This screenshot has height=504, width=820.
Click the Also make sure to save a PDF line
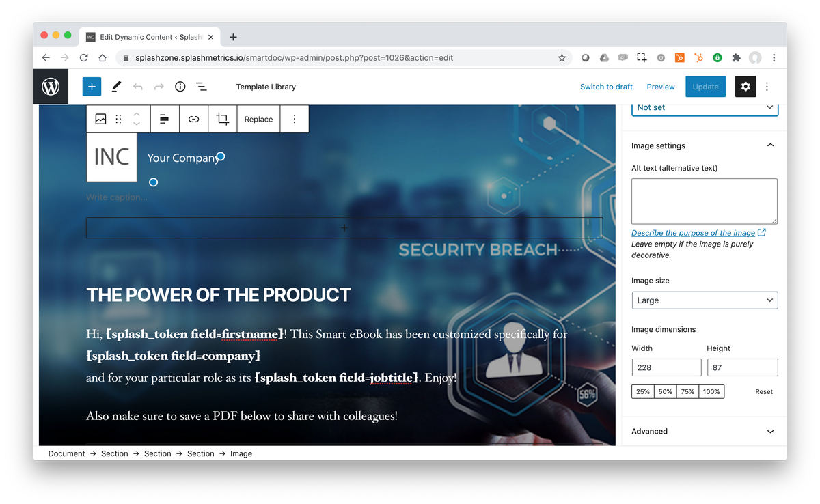point(242,415)
